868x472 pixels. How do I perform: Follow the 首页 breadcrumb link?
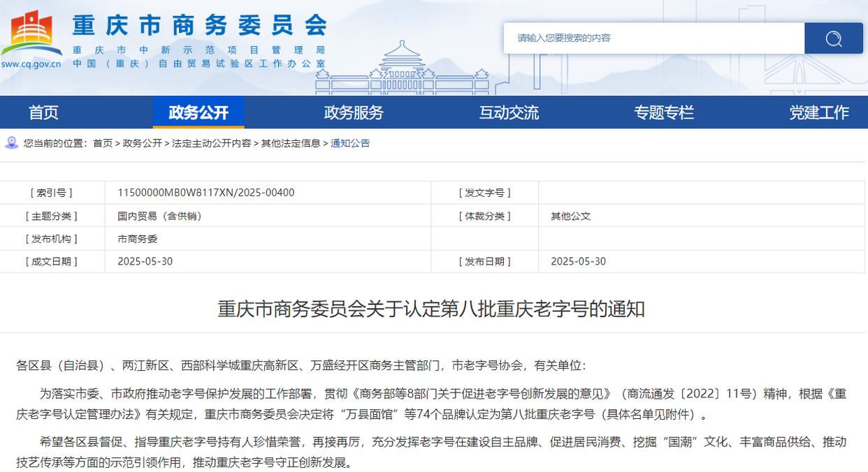tap(103, 143)
